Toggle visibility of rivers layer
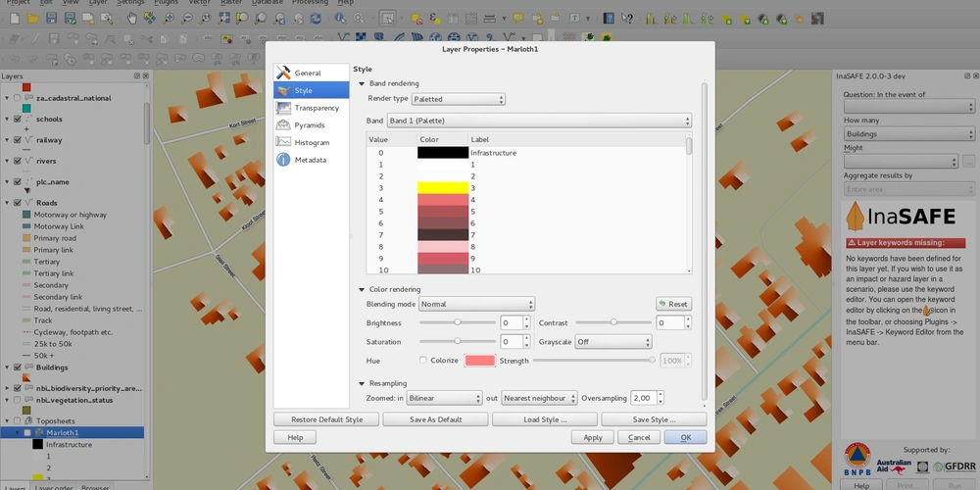 17,161
